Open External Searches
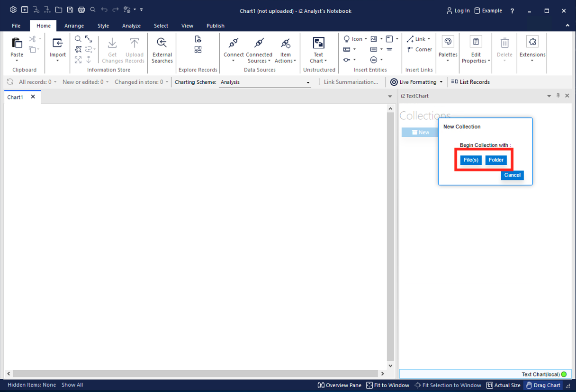576x392 pixels. pos(162,50)
